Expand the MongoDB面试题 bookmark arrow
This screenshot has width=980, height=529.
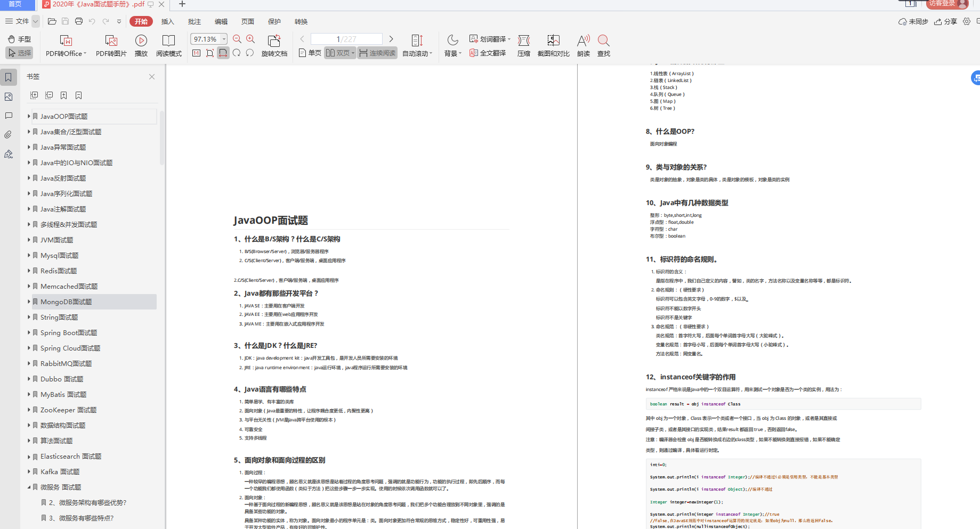pos(29,302)
